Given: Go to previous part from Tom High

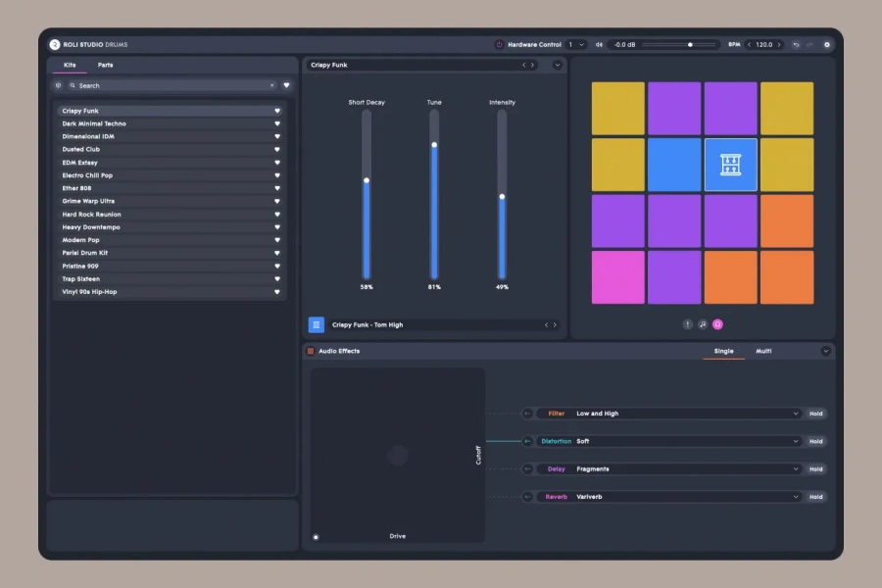Looking at the screenshot, I should pos(546,324).
